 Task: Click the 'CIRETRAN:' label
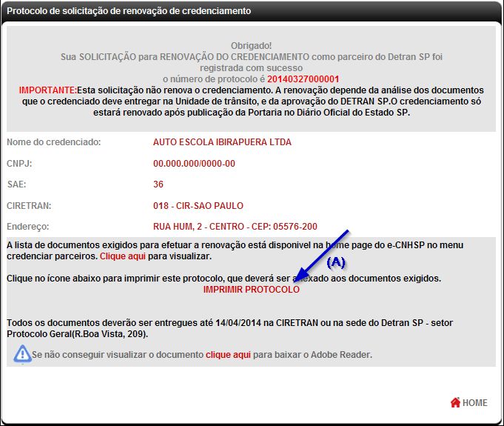tap(29, 205)
